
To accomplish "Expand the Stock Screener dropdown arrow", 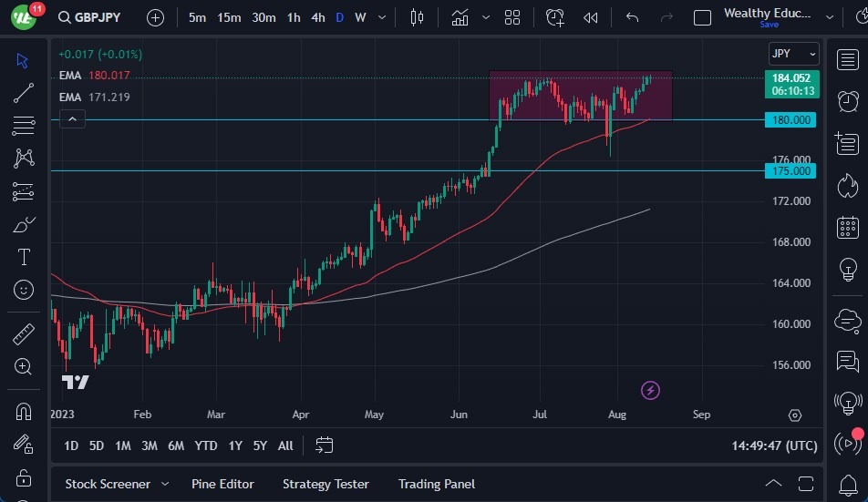I will point(165,484).
